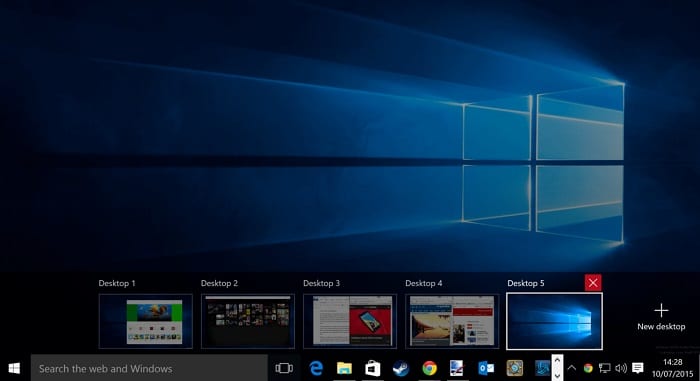Open the clock showing 14:28

tap(672, 368)
